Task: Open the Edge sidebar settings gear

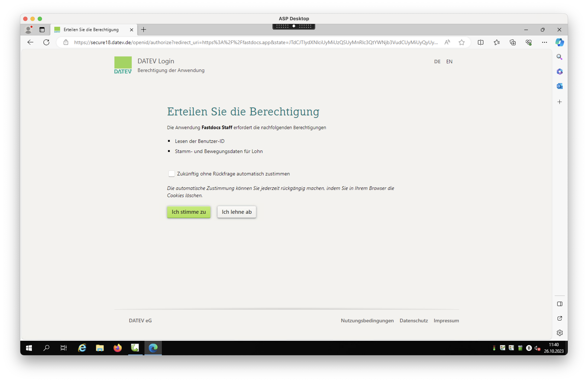Action: point(560,333)
